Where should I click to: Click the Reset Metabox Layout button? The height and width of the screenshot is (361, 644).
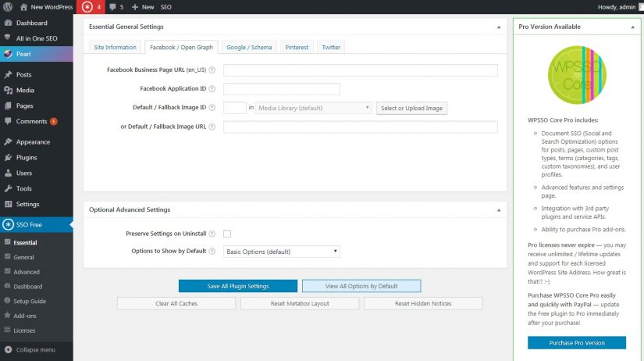[300, 303]
